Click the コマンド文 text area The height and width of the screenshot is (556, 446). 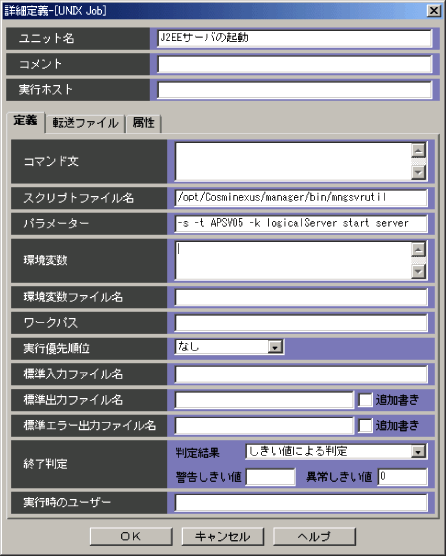coord(293,161)
